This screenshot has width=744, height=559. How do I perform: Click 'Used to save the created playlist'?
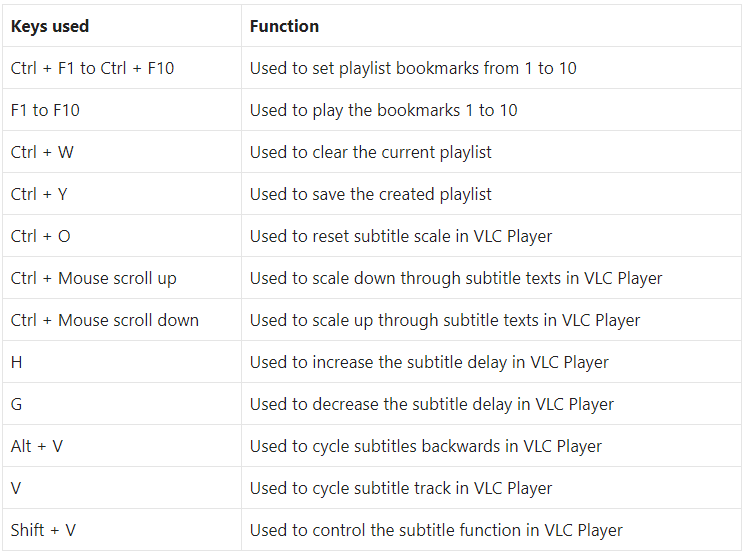tap(371, 195)
